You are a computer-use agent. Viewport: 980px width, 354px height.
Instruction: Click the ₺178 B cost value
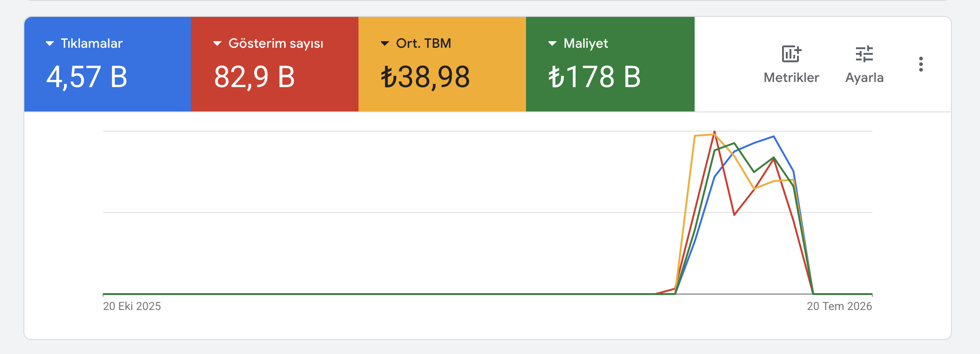(594, 77)
